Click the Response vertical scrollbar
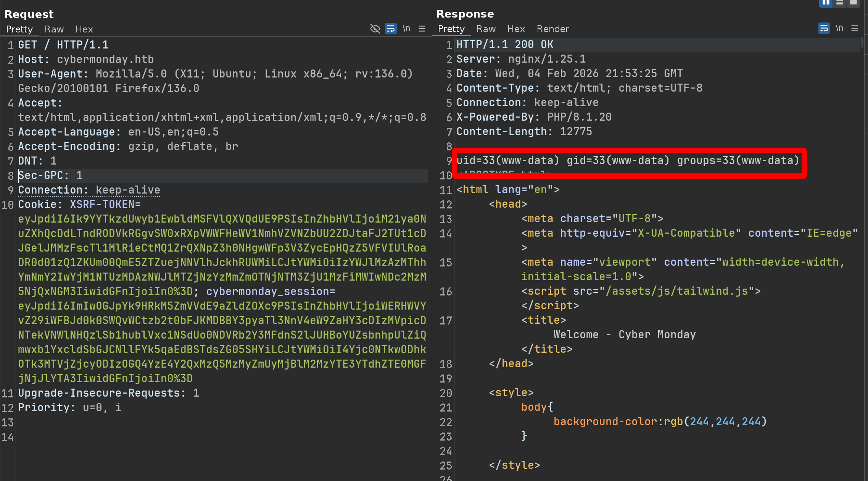Screen dimensions: 868x481 click(862, 43)
